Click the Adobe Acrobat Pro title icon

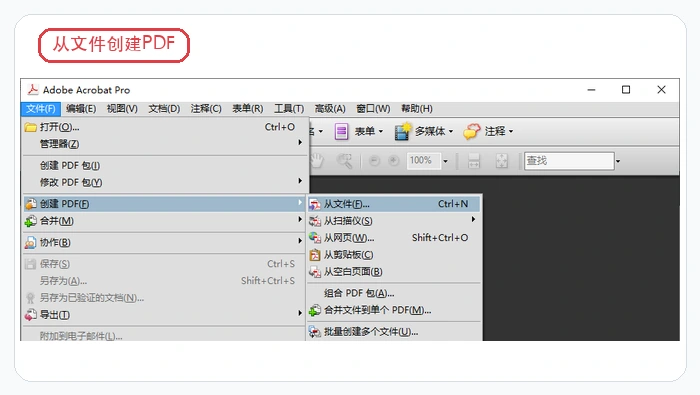pos(33,90)
